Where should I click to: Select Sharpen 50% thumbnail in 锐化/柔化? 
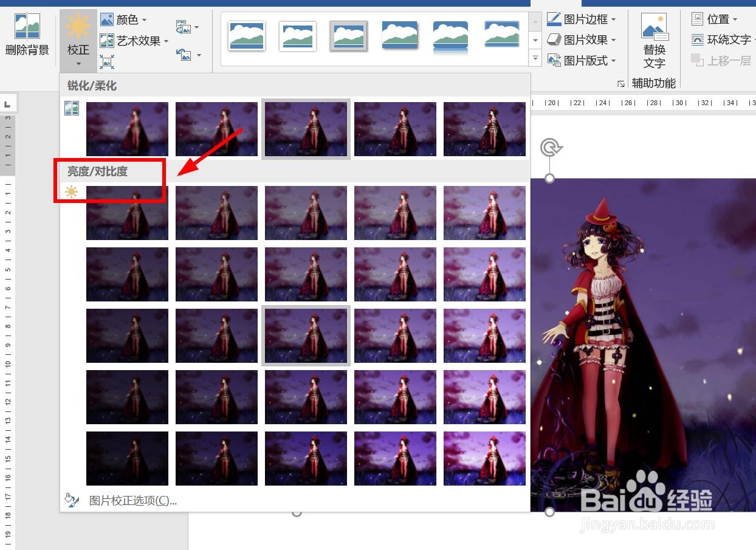point(484,129)
